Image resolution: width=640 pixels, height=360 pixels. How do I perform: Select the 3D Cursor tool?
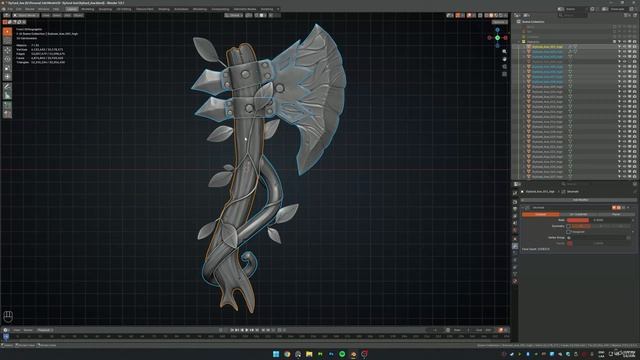(7, 41)
